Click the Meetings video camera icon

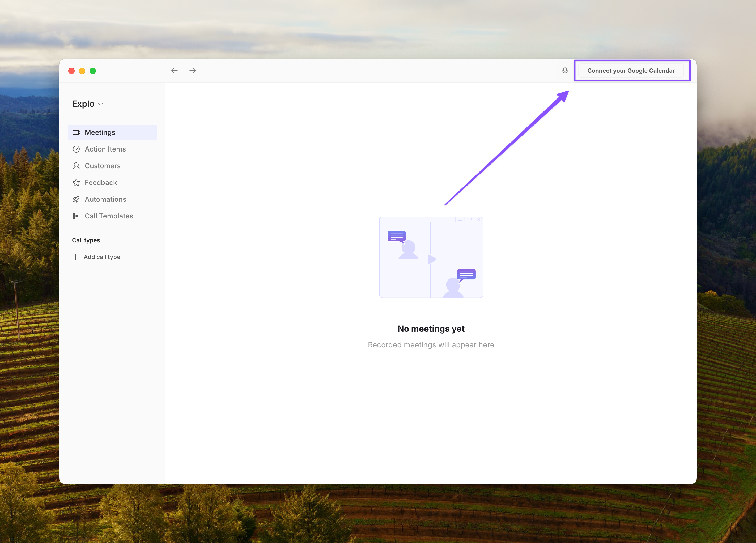click(x=76, y=133)
